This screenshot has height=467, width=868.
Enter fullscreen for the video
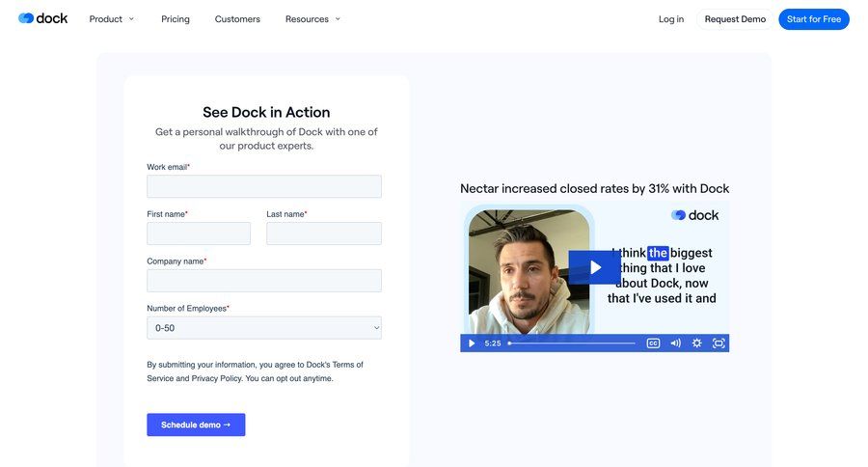click(x=719, y=343)
